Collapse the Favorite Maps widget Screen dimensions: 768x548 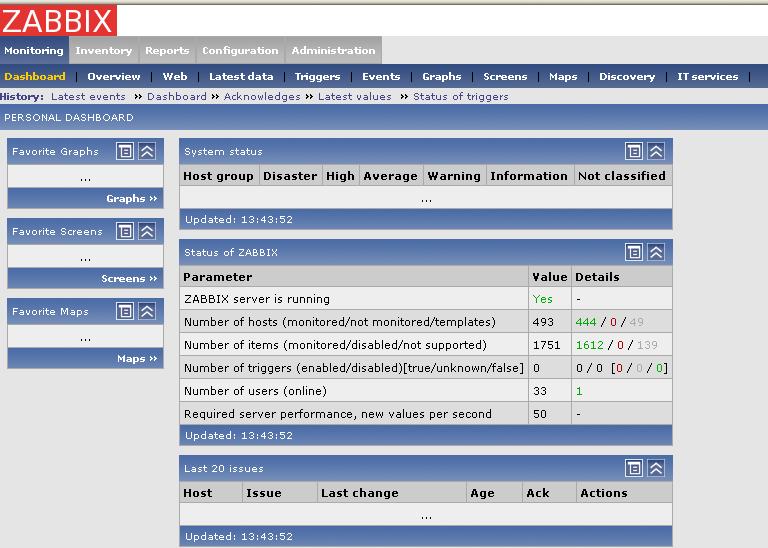(147, 311)
